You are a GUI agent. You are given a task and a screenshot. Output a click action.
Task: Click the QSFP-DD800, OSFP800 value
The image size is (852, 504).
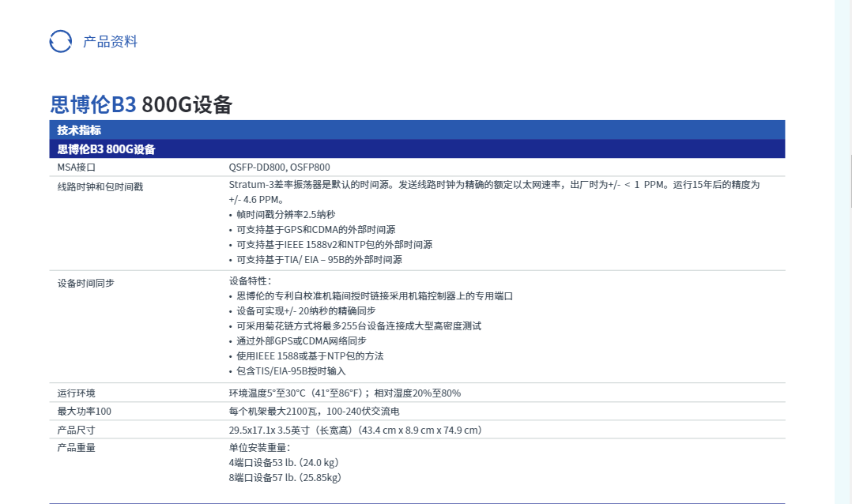coord(279,167)
